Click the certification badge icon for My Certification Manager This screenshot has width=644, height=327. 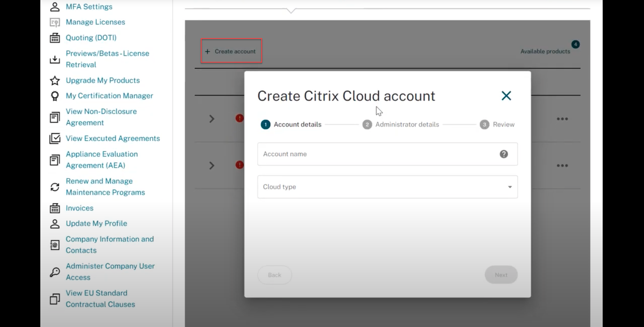tap(55, 96)
